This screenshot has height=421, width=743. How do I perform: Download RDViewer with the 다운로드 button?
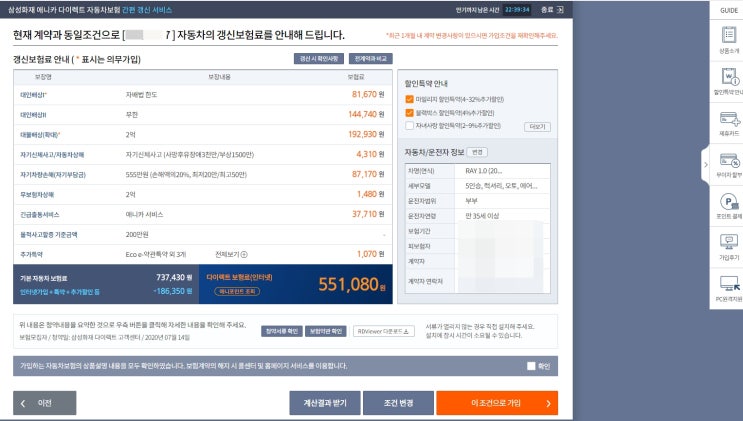coord(384,331)
